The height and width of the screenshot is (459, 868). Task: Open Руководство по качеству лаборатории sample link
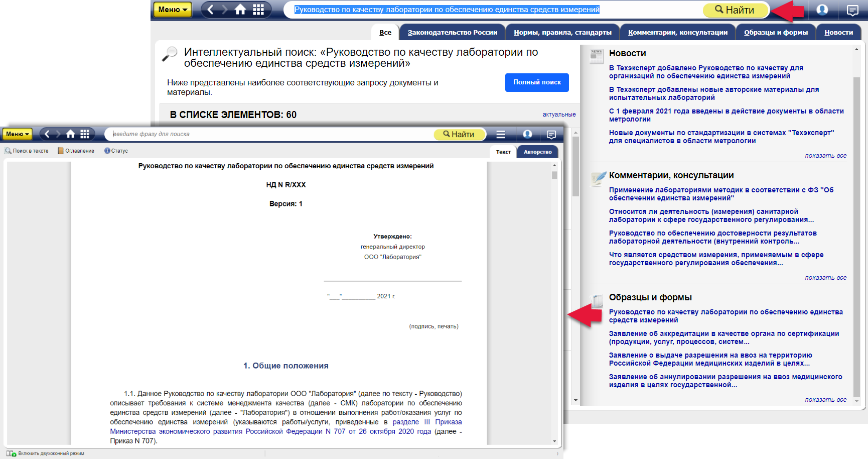pos(726,316)
